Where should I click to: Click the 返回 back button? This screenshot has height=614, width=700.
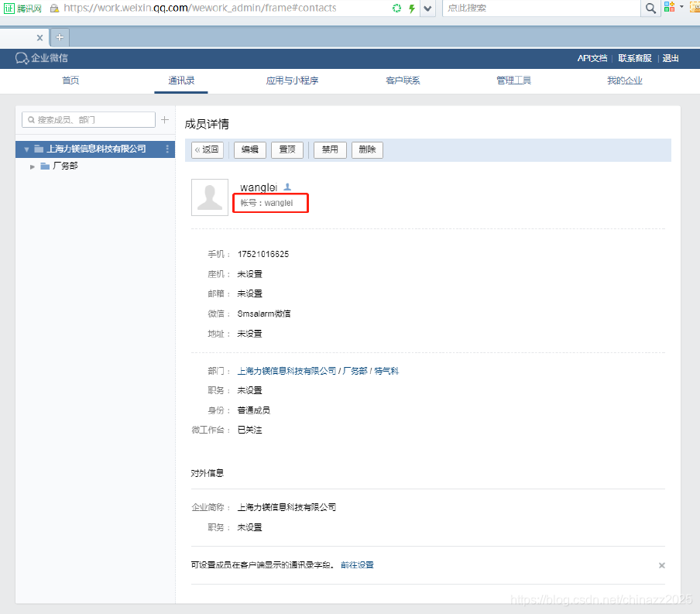[x=208, y=149]
